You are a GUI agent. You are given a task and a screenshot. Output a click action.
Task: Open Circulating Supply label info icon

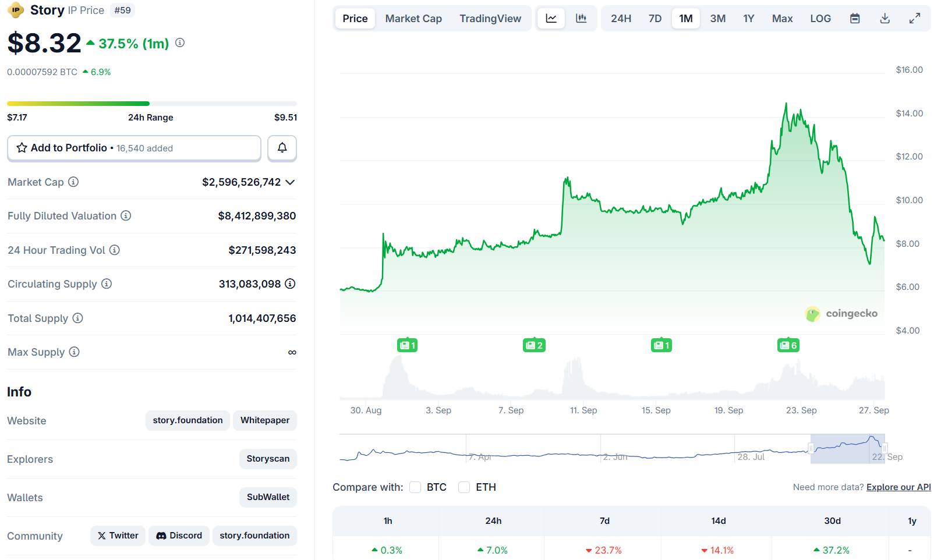pos(107,283)
